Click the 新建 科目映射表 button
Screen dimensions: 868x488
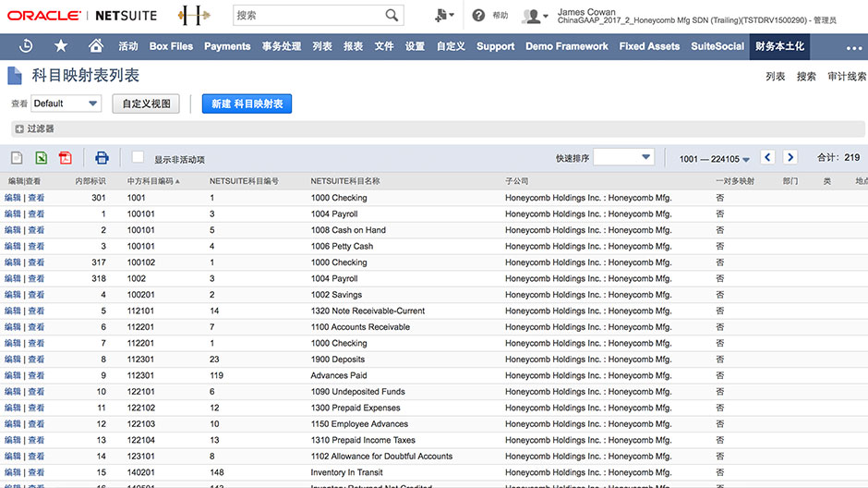247,104
